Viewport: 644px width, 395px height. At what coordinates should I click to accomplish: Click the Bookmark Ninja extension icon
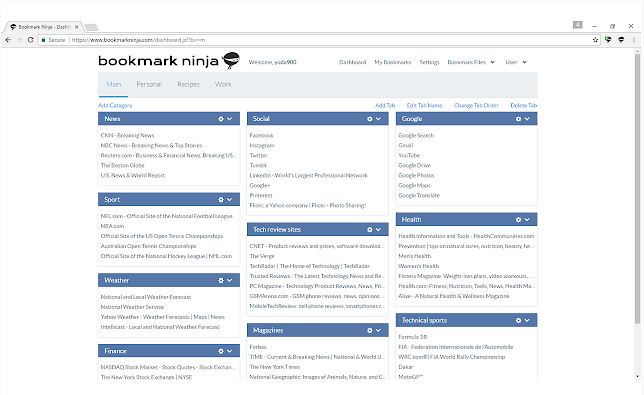click(x=621, y=40)
